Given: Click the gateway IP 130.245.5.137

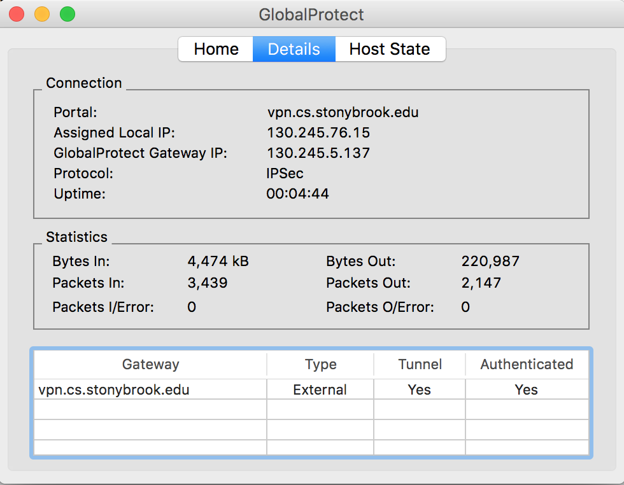Looking at the screenshot, I should (x=318, y=153).
